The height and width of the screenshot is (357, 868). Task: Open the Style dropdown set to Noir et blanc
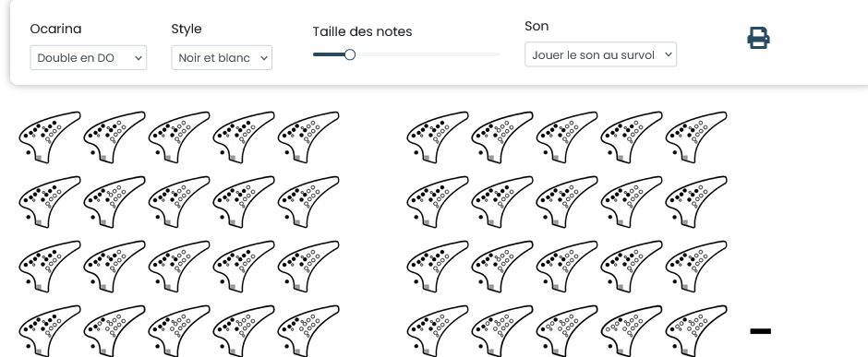pyautogui.click(x=222, y=57)
